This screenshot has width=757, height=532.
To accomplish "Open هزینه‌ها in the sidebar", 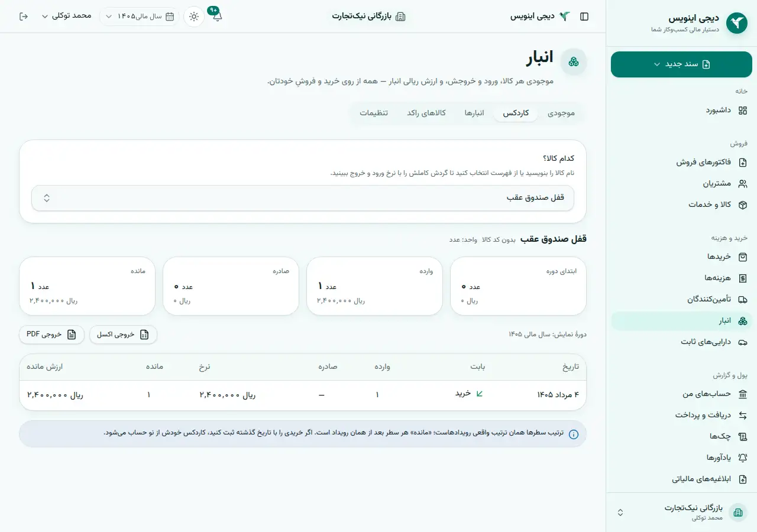I will tap(681, 278).
